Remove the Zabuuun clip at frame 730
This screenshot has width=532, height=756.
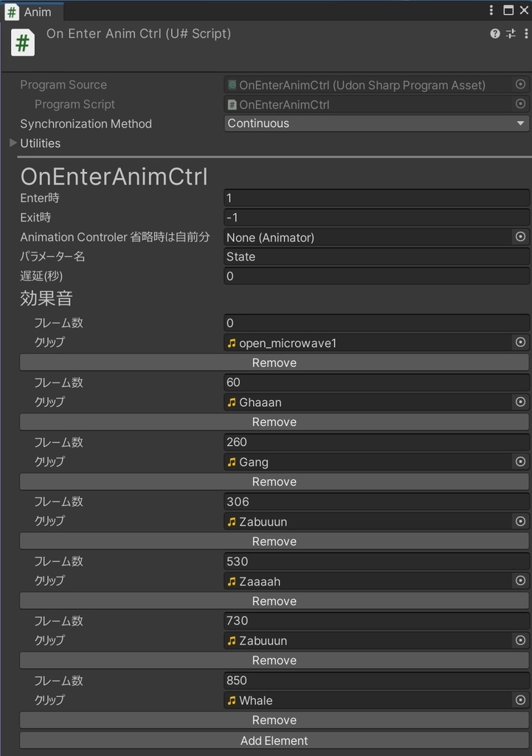click(x=274, y=660)
